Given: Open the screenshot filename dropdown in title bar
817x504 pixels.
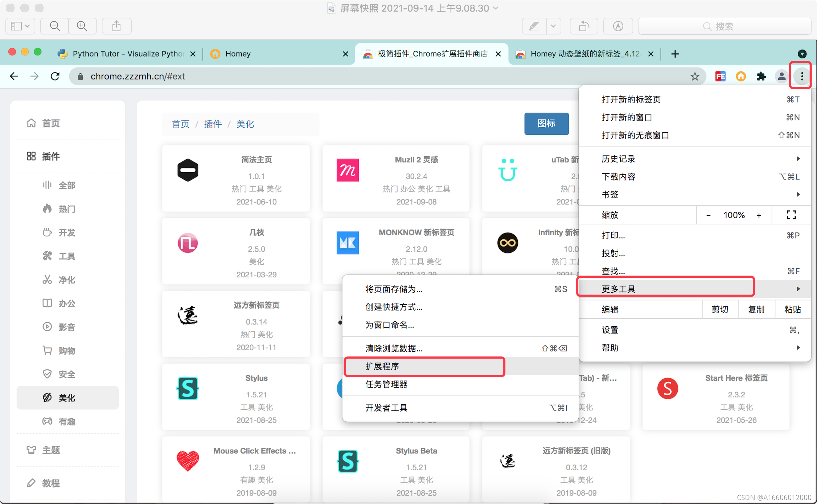Looking at the screenshot, I should [496, 8].
